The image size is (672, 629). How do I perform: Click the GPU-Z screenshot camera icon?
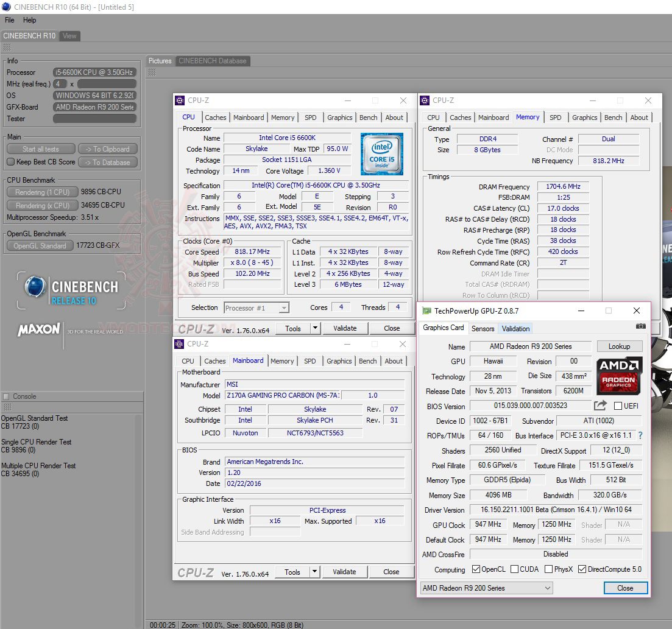click(x=640, y=326)
